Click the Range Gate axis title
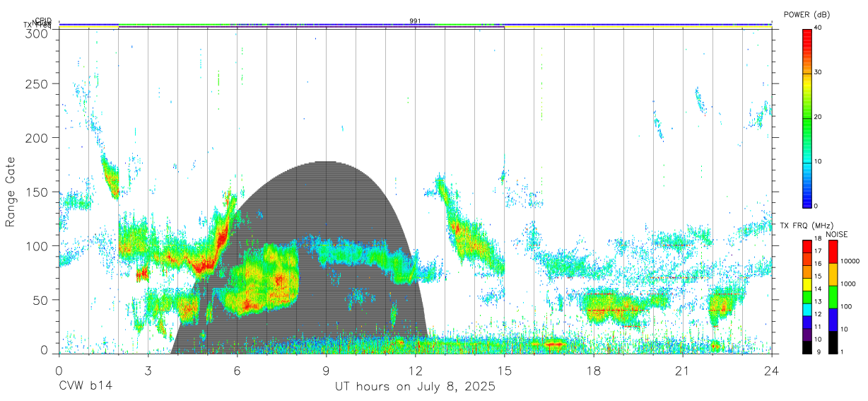The height and width of the screenshot is (401, 868). pyautogui.click(x=11, y=192)
